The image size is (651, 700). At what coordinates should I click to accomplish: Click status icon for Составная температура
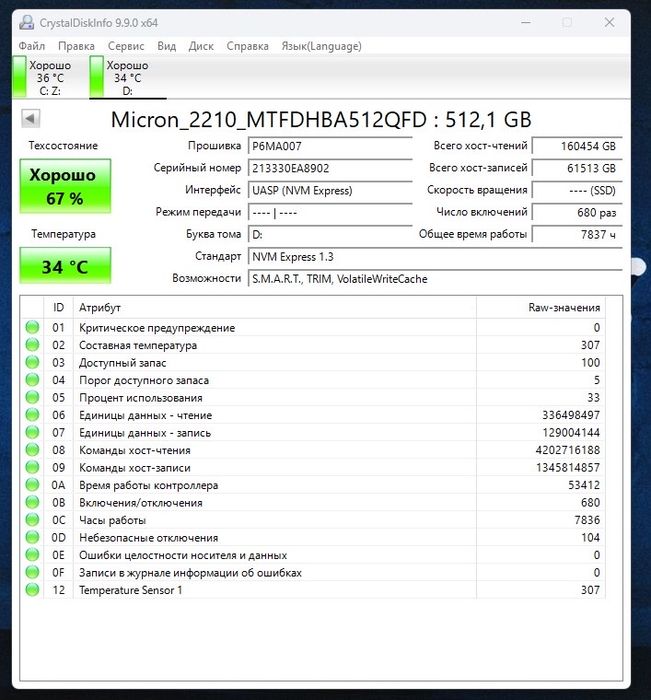32,345
